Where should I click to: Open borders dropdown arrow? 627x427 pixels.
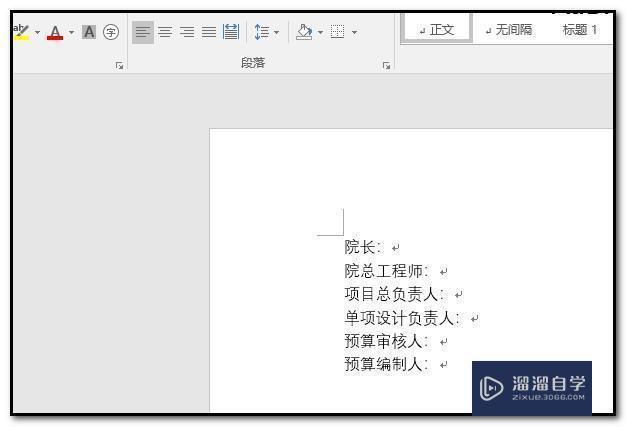click(x=354, y=32)
